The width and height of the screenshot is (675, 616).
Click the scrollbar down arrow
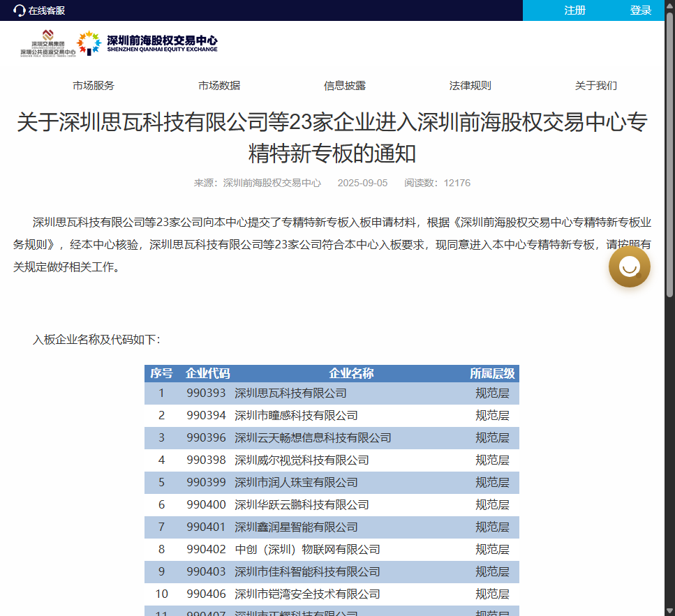pos(669,611)
